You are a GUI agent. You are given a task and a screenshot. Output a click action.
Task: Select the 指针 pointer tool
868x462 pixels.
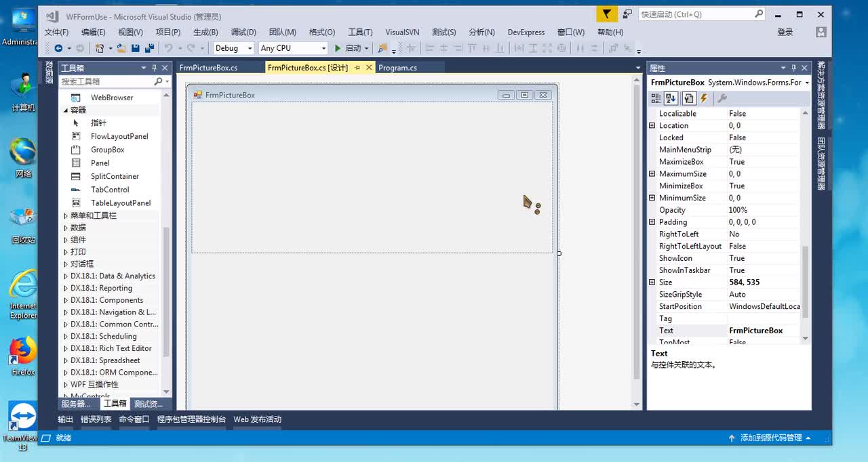coord(98,123)
